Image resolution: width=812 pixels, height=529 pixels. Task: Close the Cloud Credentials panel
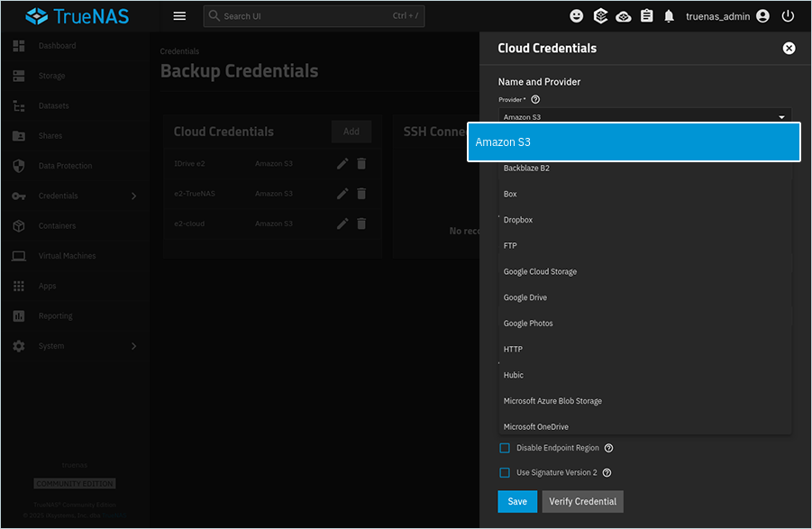pos(789,49)
